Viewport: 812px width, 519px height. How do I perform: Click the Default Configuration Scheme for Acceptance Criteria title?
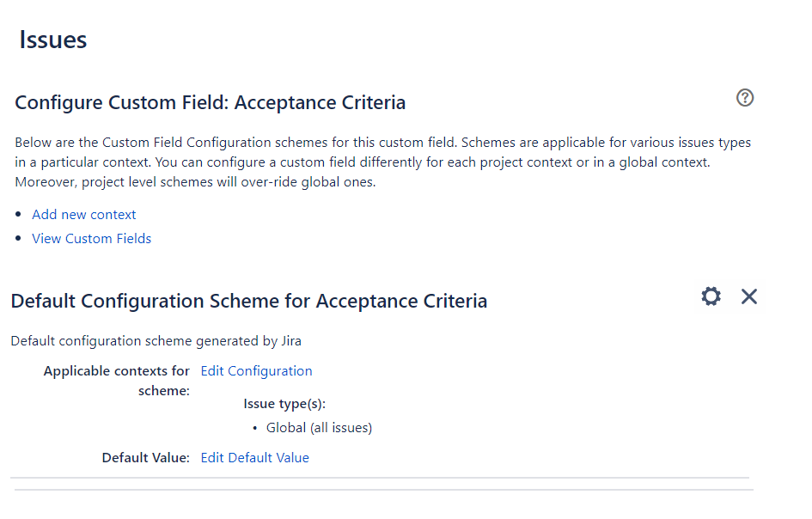pyautogui.click(x=249, y=301)
